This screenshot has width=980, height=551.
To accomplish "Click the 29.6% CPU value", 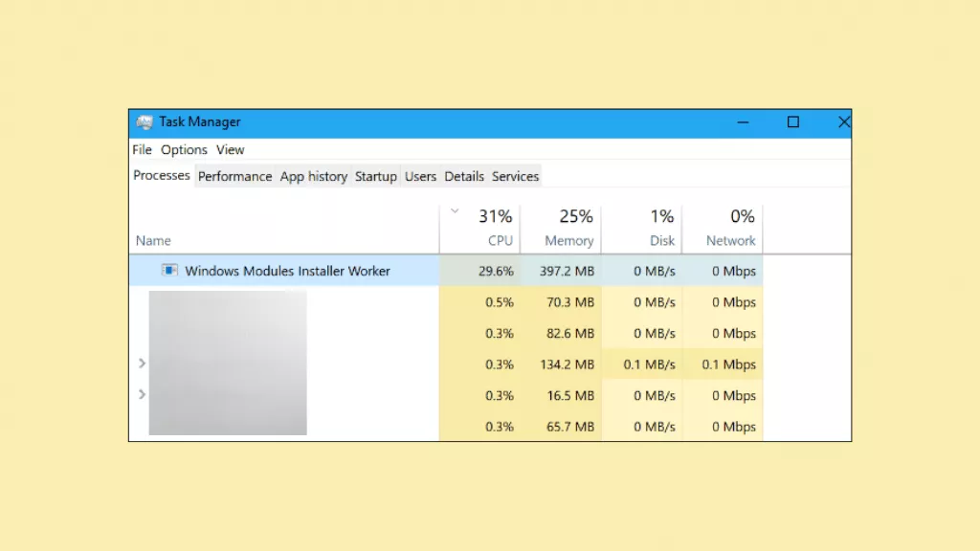I will point(496,271).
